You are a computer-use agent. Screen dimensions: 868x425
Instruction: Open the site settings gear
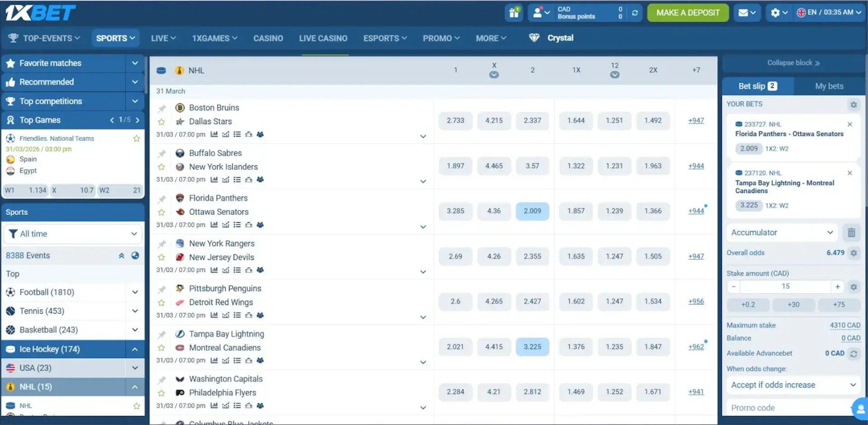coord(778,13)
